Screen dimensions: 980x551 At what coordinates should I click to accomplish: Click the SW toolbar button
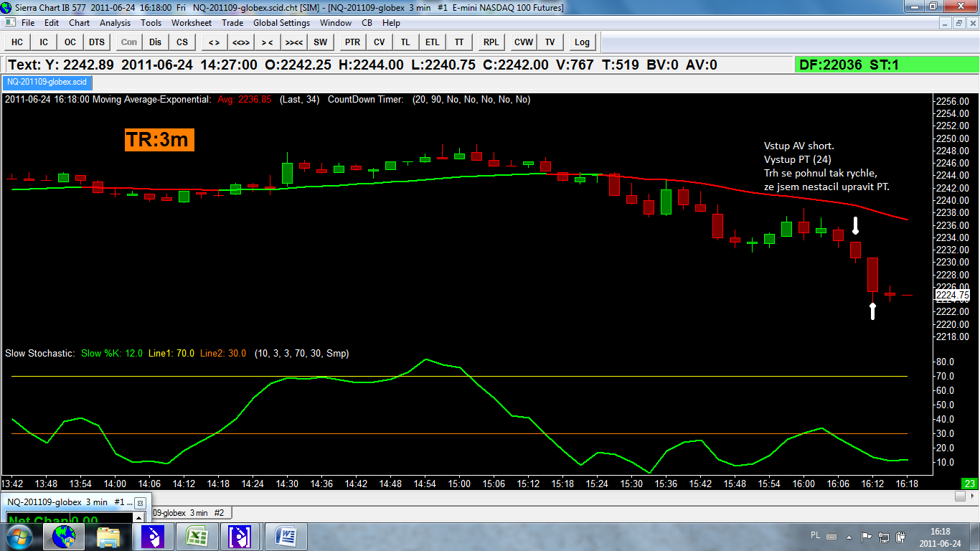(320, 42)
